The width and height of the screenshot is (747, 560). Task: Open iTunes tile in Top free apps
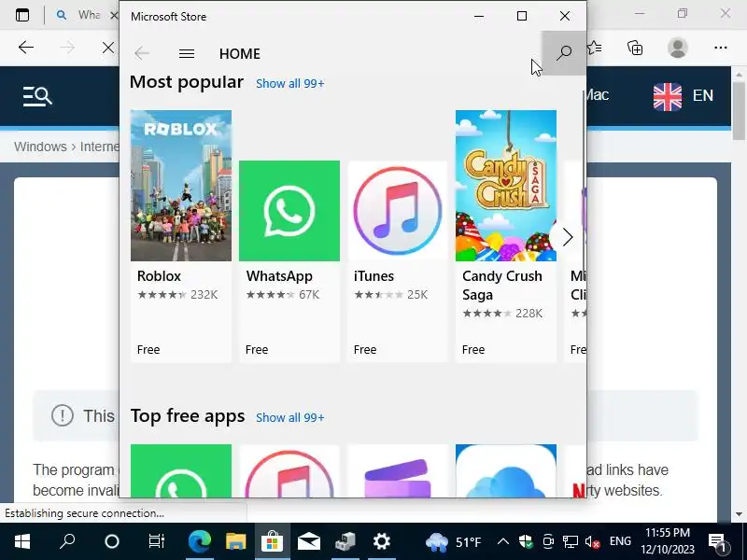(289, 471)
